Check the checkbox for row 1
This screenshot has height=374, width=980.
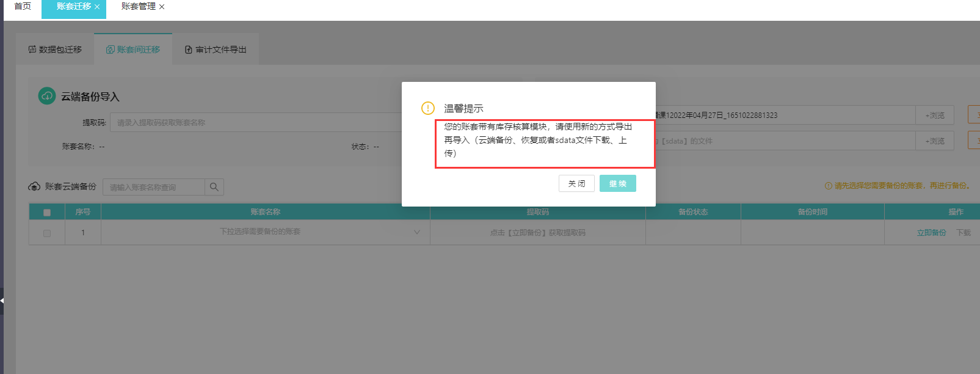coord(47,233)
